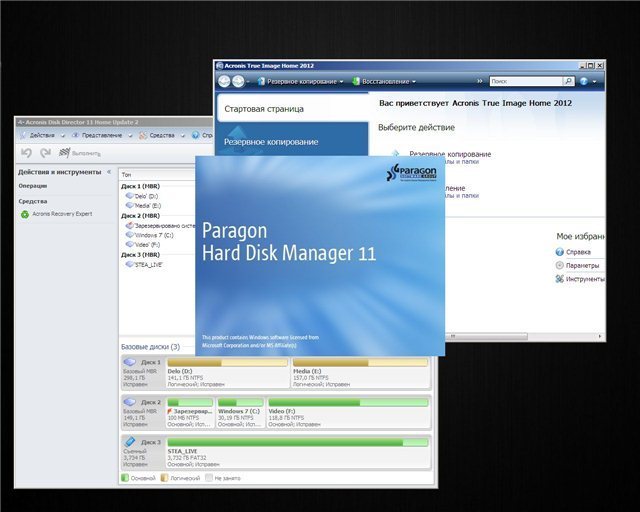Image resolution: width=640 pixels, height=512 pixels.
Task: Click the checkered flag Execute icon
Action: pyautogui.click(x=65, y=153)
